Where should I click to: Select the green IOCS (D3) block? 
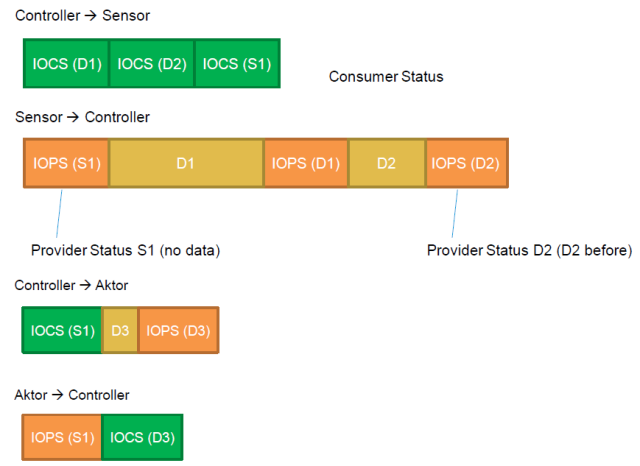(x=142, y=438)
